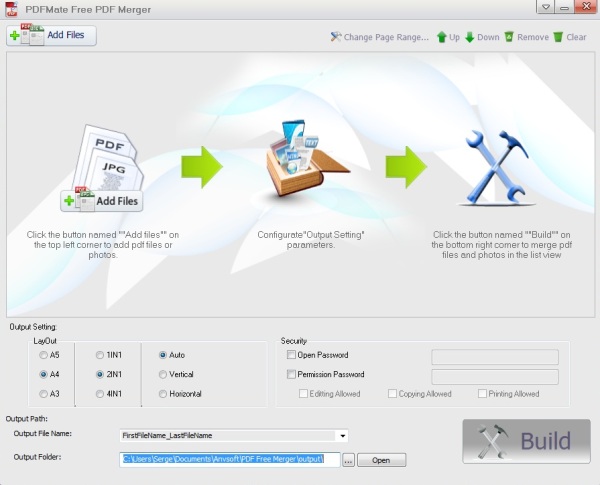Click the wrench and hammer build illustration

(497, 167)
